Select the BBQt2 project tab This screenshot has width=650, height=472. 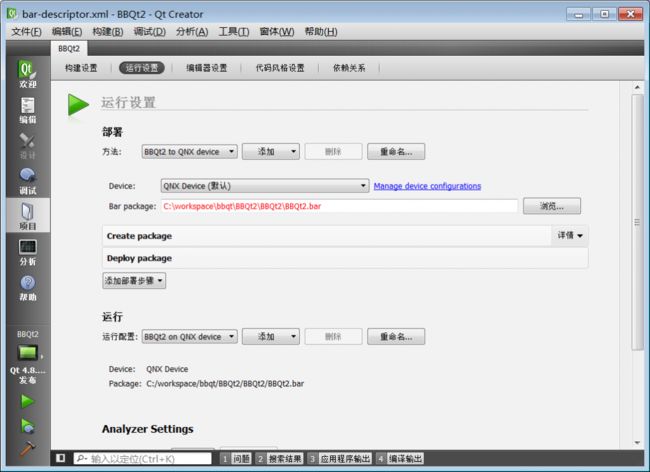(x=69, y=48)
